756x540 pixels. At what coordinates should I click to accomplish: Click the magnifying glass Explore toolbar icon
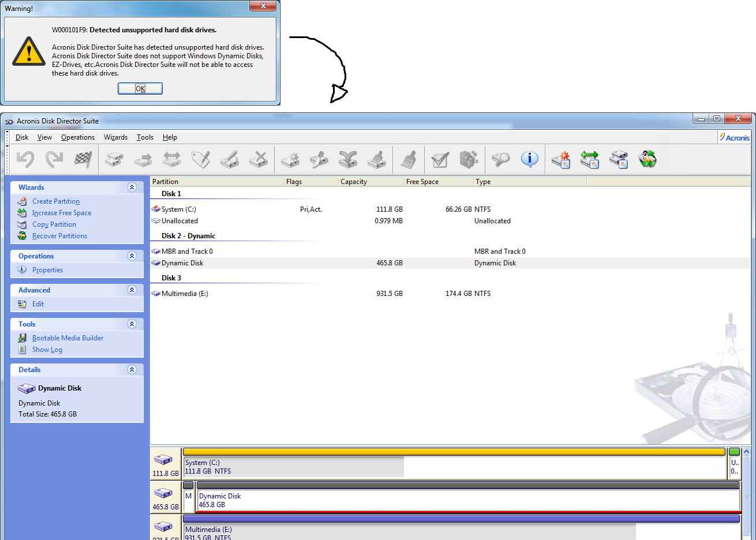500,159
